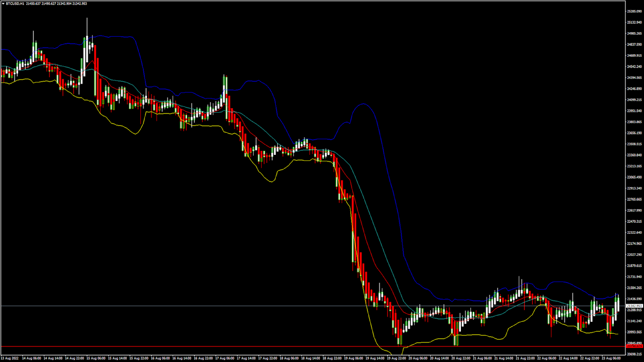Screen dimensions: 644x362
Task: Click the 23508.515 price axis label
Action: pyautogui.click(x=635, y=144)
